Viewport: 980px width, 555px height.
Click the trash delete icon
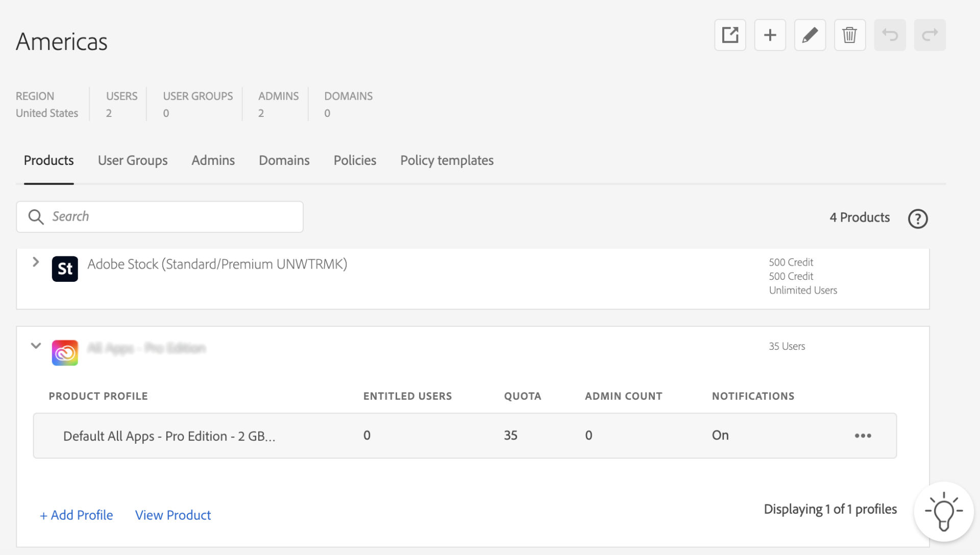849,35
